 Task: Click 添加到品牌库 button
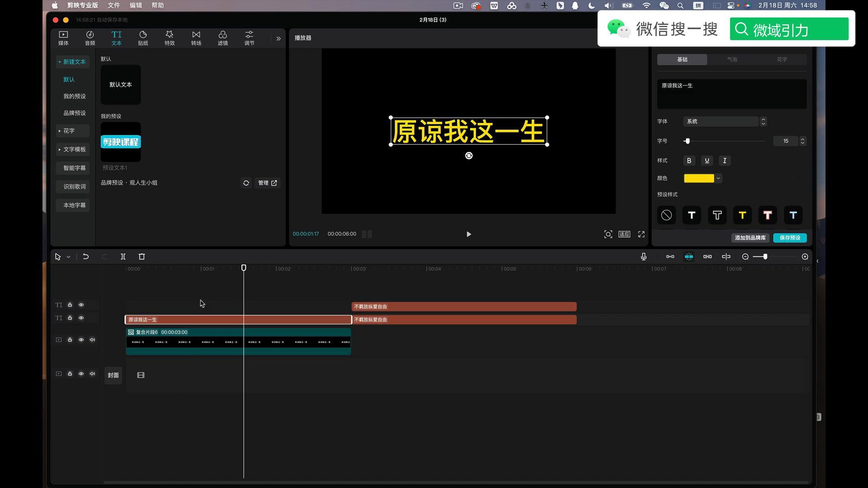[x=750, y=238]
